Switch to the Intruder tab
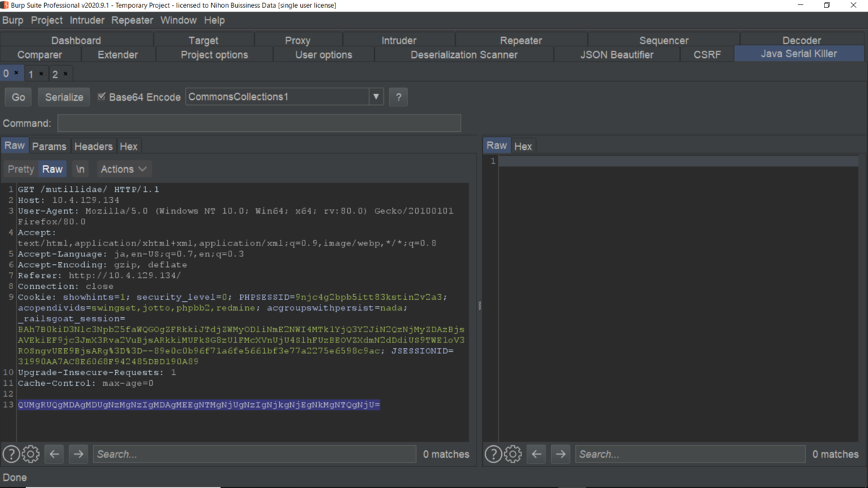Viewport: 868px width, 488px height. 399,41
